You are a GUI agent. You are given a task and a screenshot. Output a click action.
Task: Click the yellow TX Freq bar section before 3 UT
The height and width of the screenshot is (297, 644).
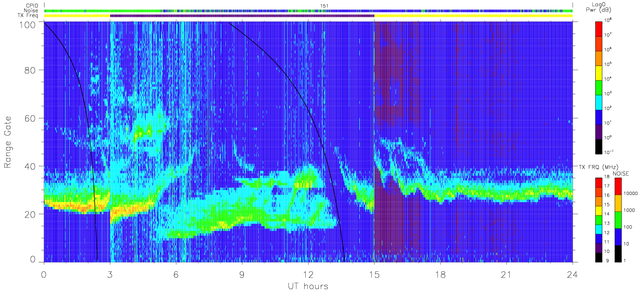pos(77,16)
